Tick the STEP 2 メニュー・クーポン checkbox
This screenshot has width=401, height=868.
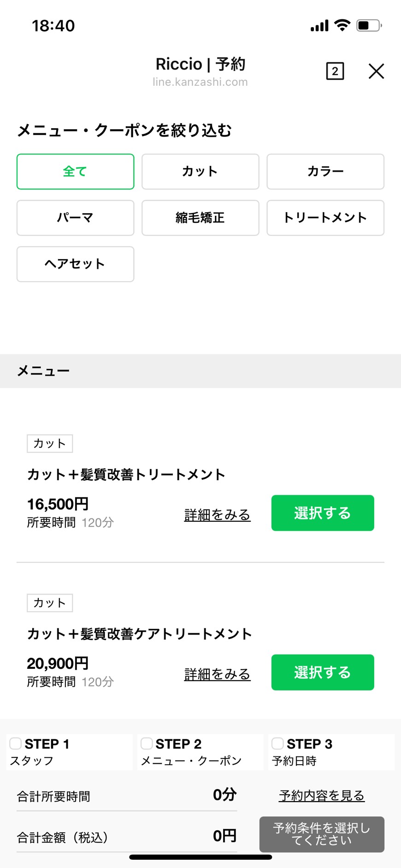(147, 743)
